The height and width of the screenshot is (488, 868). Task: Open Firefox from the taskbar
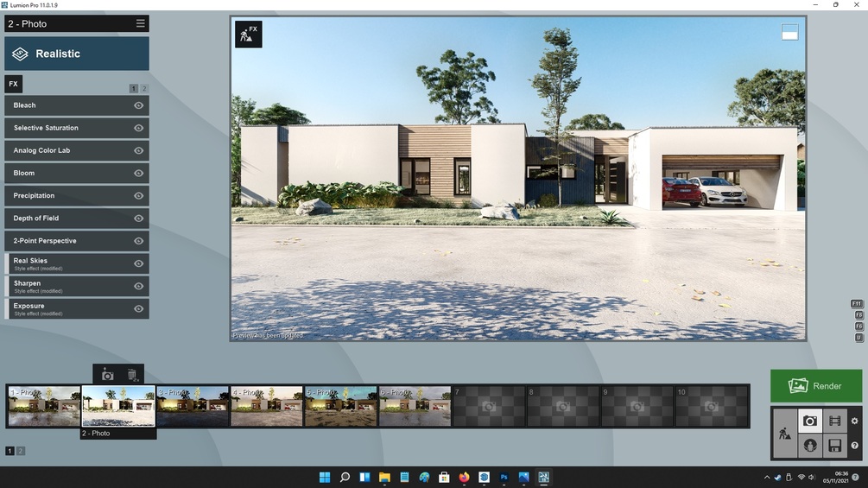[464, 477]
